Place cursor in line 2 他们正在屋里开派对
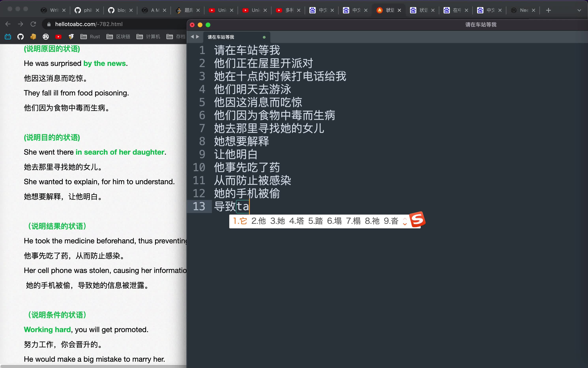The width and height of the screenshot is (588, 368). [x=264, y=63]
